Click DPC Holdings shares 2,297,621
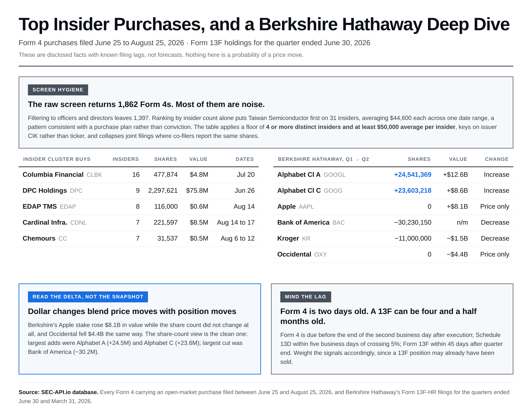 click(x=163, y=190)
